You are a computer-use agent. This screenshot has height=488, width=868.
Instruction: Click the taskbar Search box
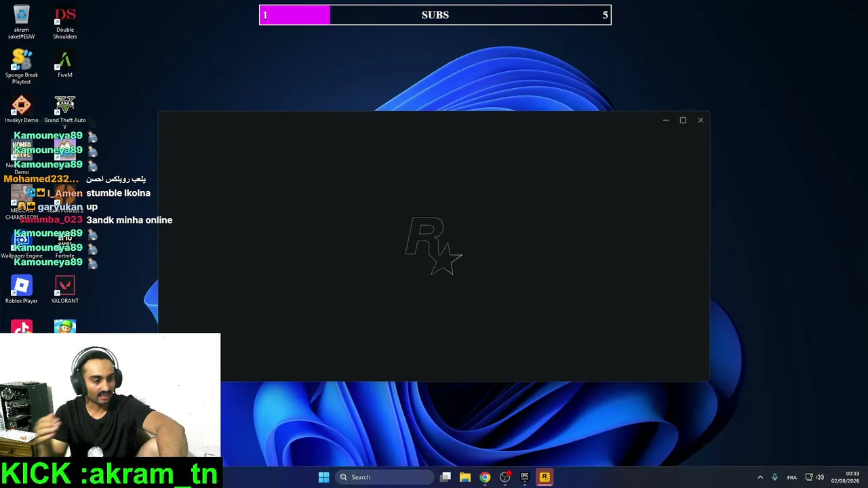pyautogui.click(x=384, y=477)
